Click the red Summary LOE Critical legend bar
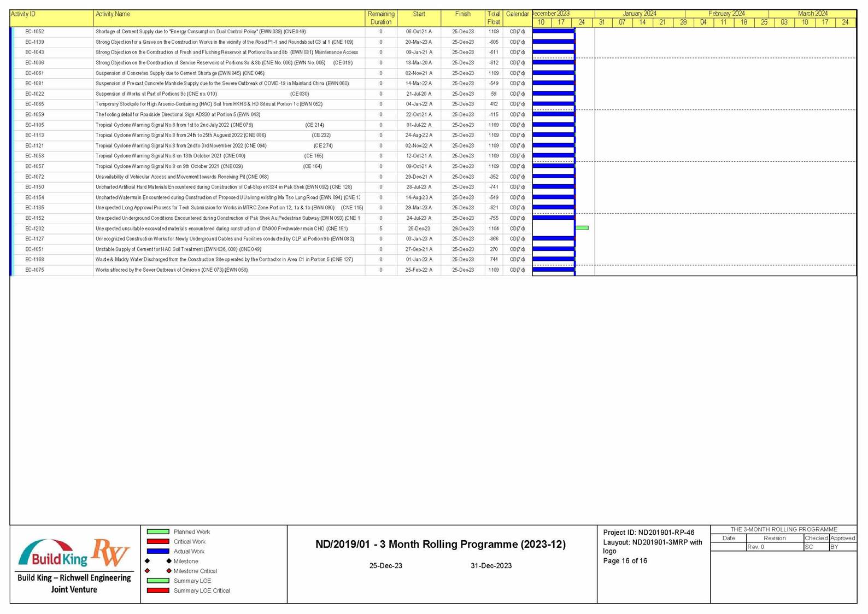 [x=158, y=590]
